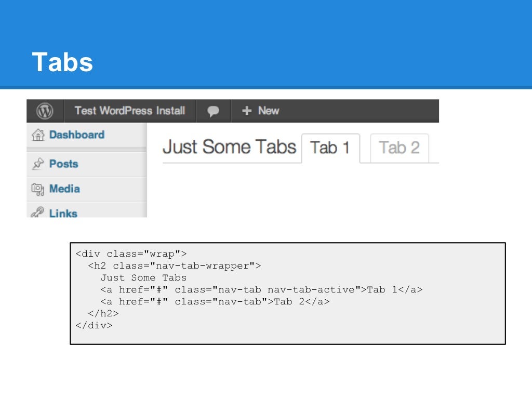
Task: Click the Links chain icon
Action: pos(37,212)
